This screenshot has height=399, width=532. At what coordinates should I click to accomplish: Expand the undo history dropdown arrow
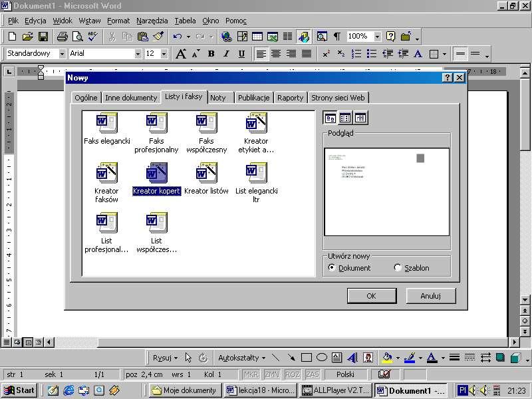point(189,37)
